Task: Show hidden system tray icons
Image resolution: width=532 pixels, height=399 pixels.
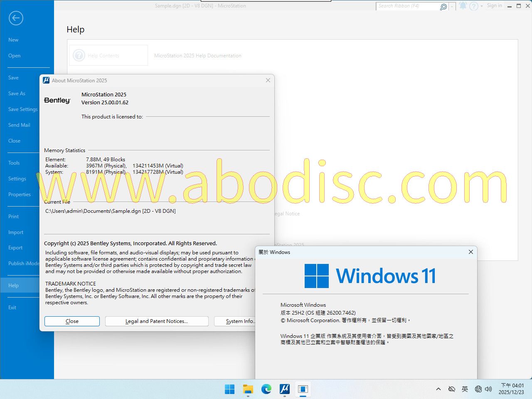Action: (438, 389)
